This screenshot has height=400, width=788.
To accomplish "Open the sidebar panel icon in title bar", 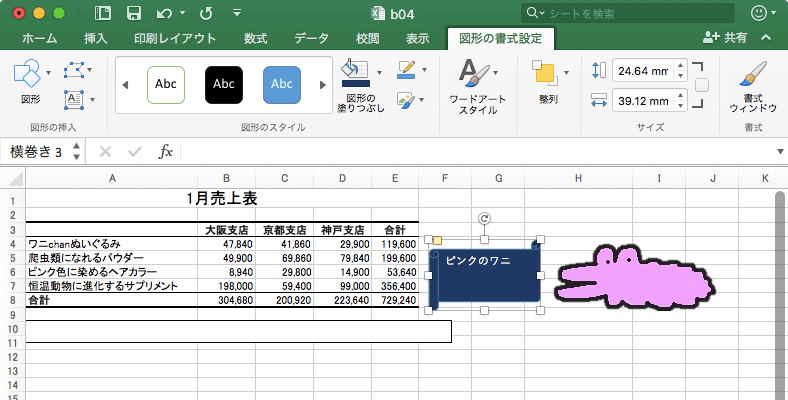I will pos(103,13).
